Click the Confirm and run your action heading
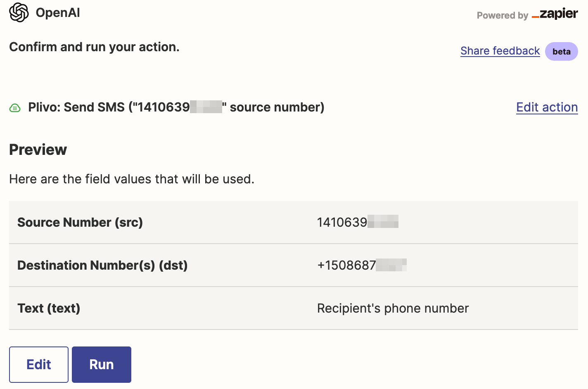 pos(94,47)
